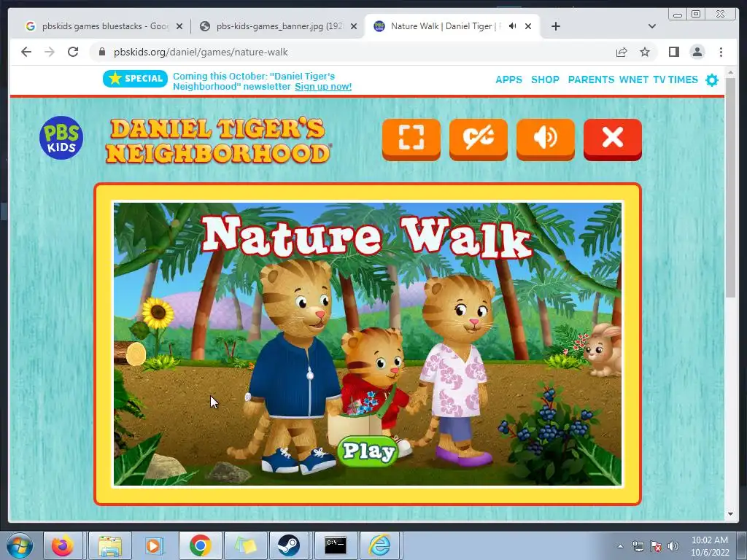The image size is (747, 560).
Task: Share this page icon
Action: tap(622, 52)
